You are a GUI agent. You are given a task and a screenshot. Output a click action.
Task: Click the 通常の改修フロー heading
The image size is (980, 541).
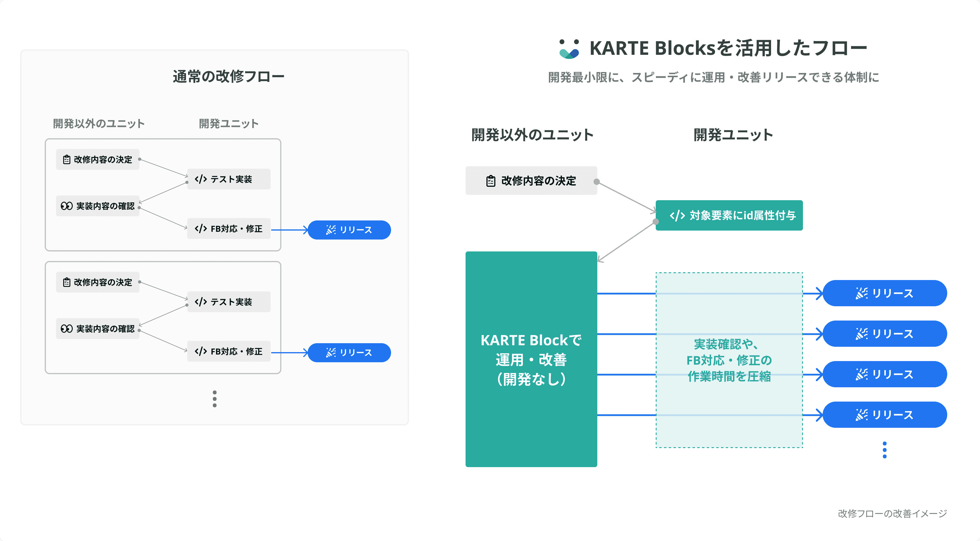[229, 77]
